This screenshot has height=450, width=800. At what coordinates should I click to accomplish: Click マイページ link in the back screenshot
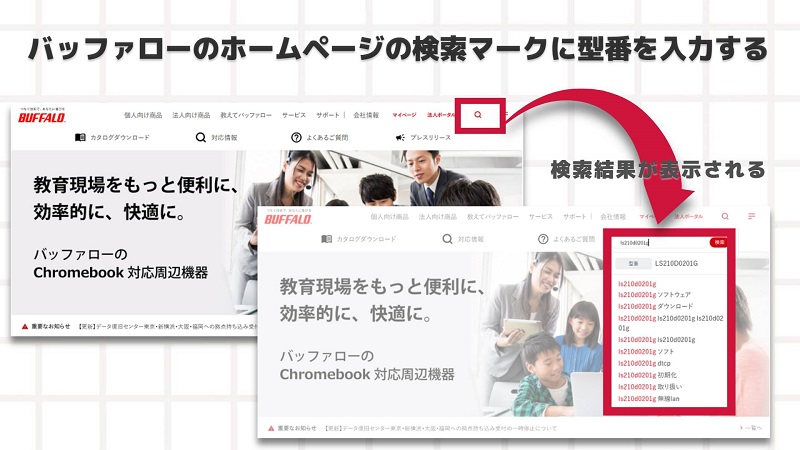point(404,115)
